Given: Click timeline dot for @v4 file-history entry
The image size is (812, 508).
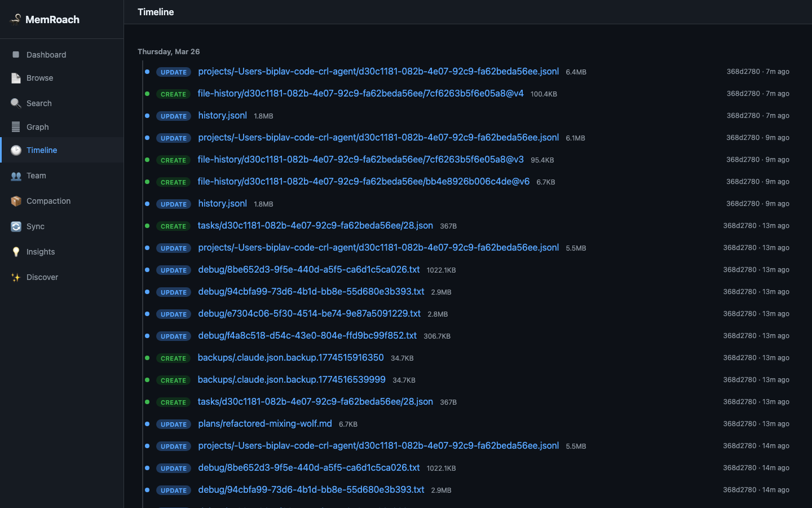Looking at the screenshot, I should (x=147, y=94).
